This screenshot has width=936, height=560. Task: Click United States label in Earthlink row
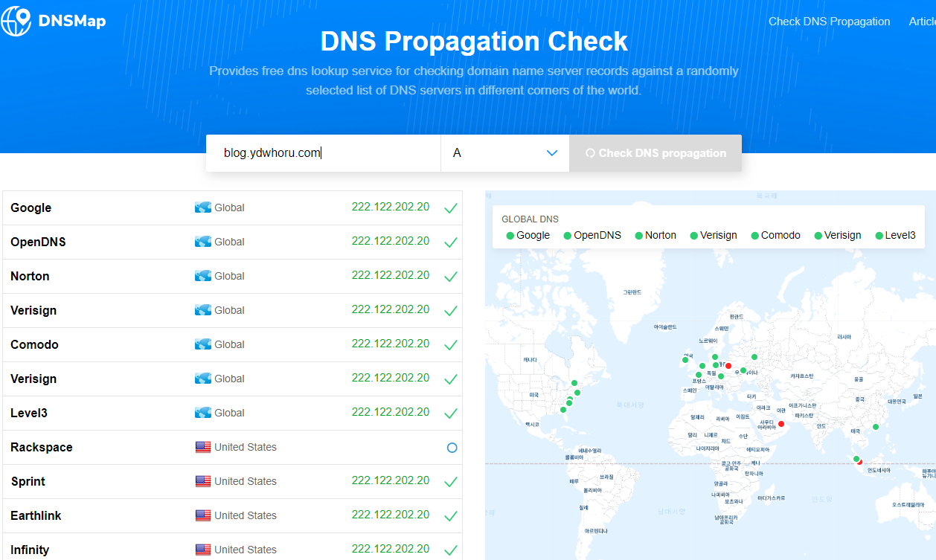pos(246,515)
